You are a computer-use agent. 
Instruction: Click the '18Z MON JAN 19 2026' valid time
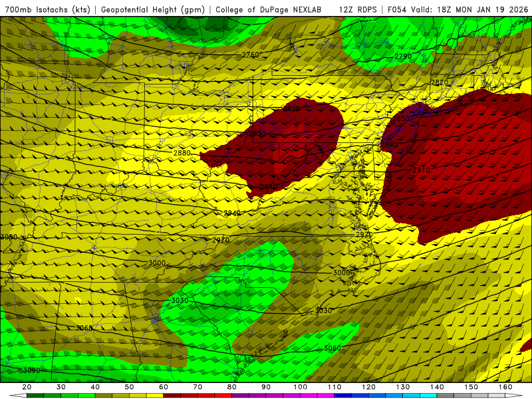pyautogui.click(x=483, y=10)
